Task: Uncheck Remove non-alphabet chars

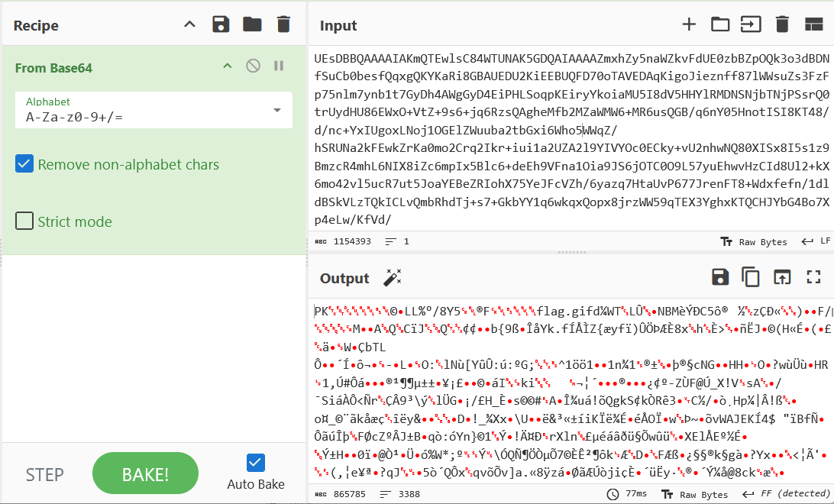Action: pos(24,163)
